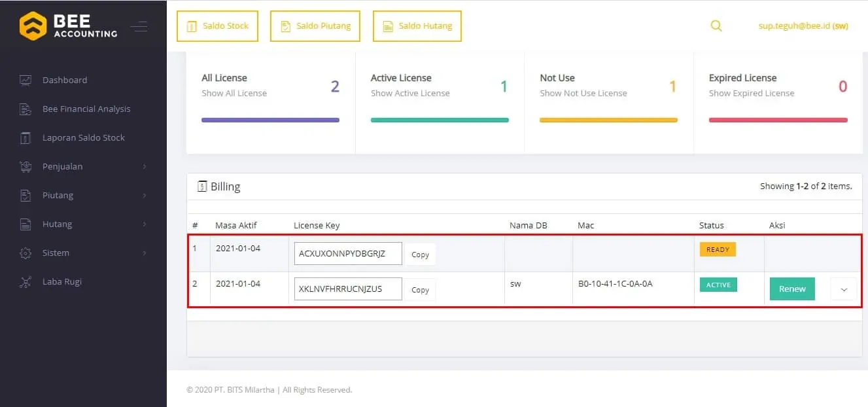Click the Hutang document icon
The width and height of the screenshot is (868, 407).
pyautogui.click(x=26, y=224)
